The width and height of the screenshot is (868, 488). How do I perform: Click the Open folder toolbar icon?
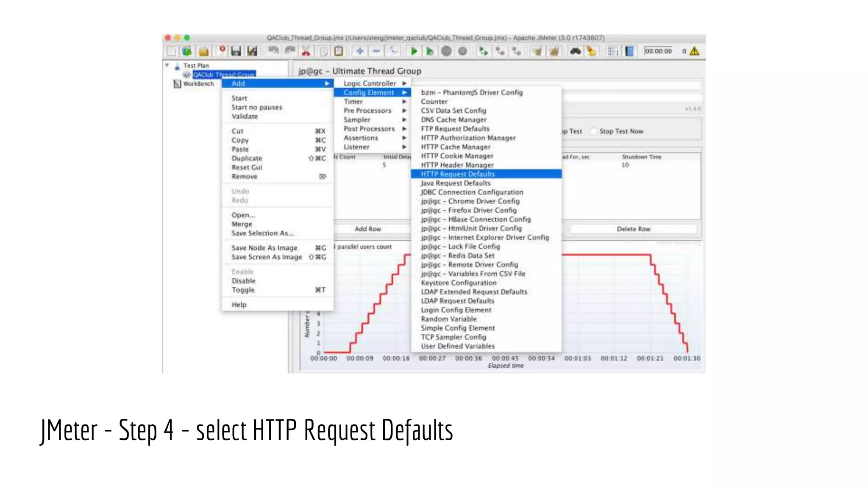[x=204, y=51]
